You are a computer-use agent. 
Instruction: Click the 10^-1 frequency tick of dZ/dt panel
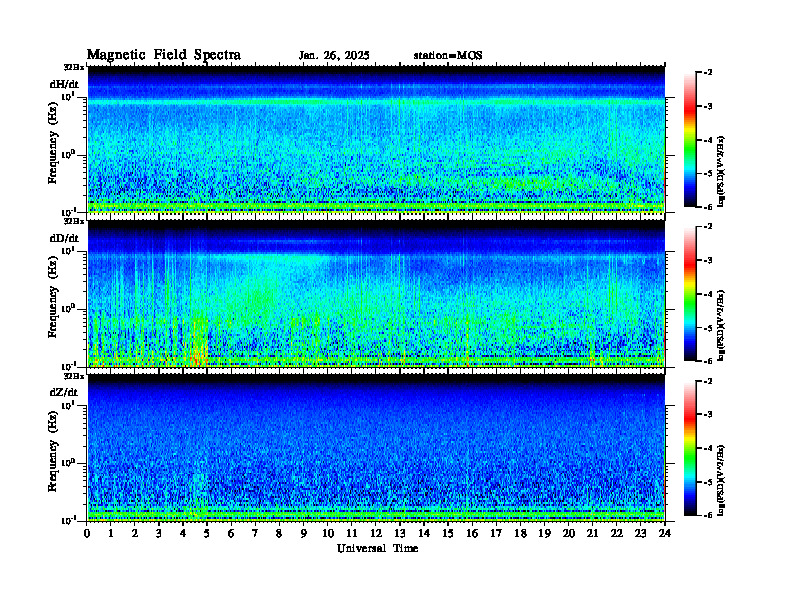[x=68, y=520]
